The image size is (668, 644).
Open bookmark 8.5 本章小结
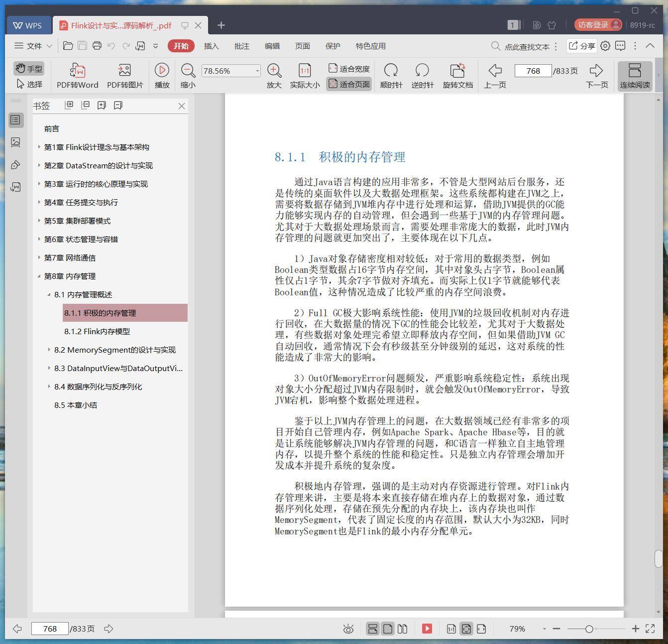click(76, 405)
